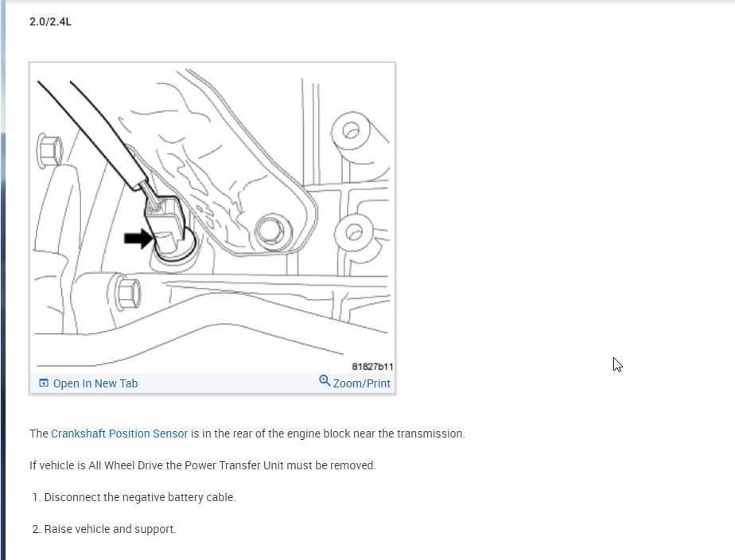Click the text 'Raise vehicle and support.'

pos(110,529)
